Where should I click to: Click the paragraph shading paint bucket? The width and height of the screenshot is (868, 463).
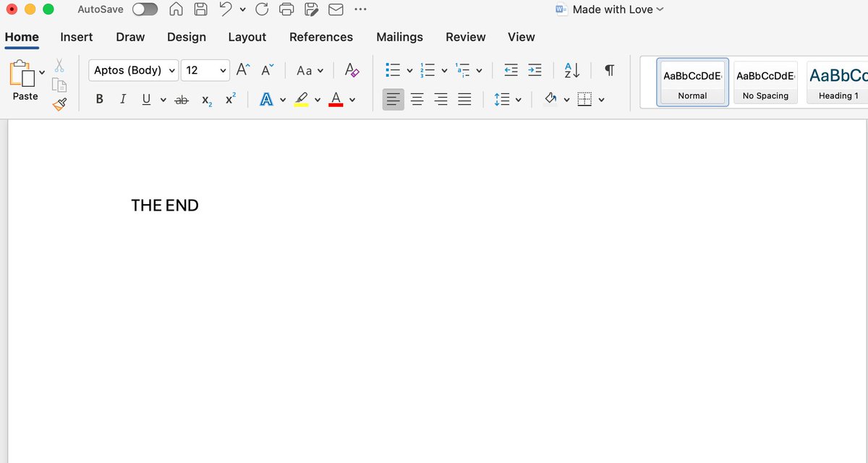[x=550, y=98]
